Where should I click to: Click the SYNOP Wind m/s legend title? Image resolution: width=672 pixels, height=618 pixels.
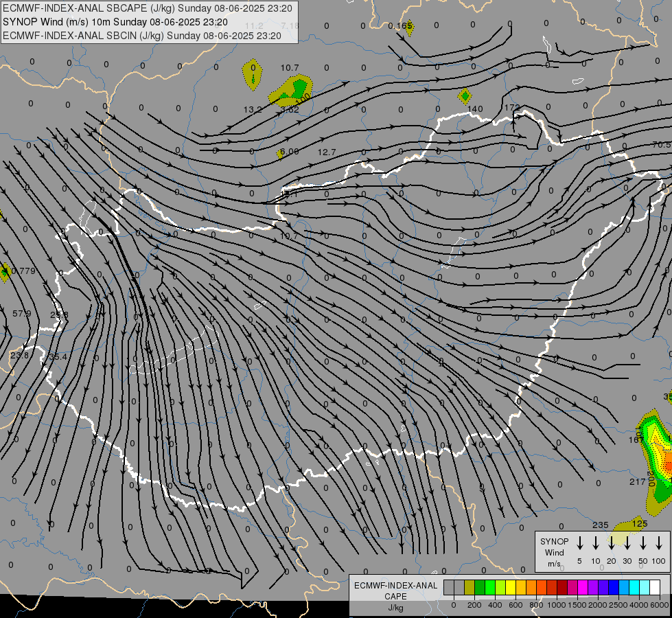(554, 552)
